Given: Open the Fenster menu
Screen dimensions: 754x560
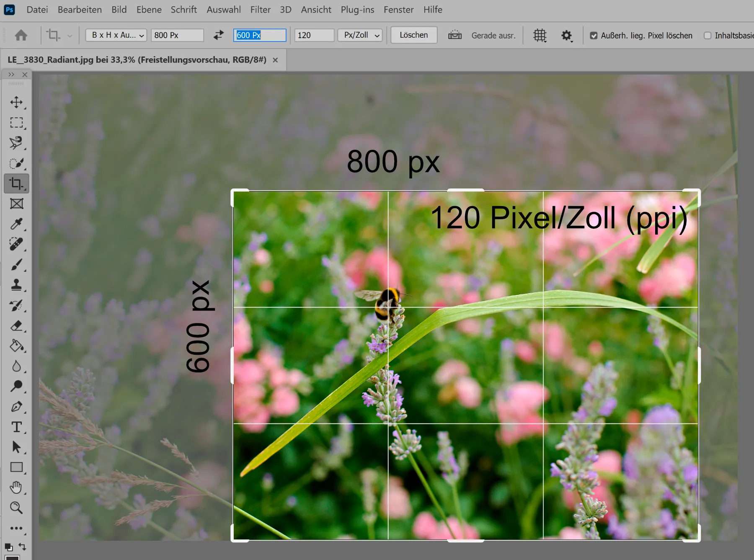Looking at the screenshot, I should (x=399, y=10).
